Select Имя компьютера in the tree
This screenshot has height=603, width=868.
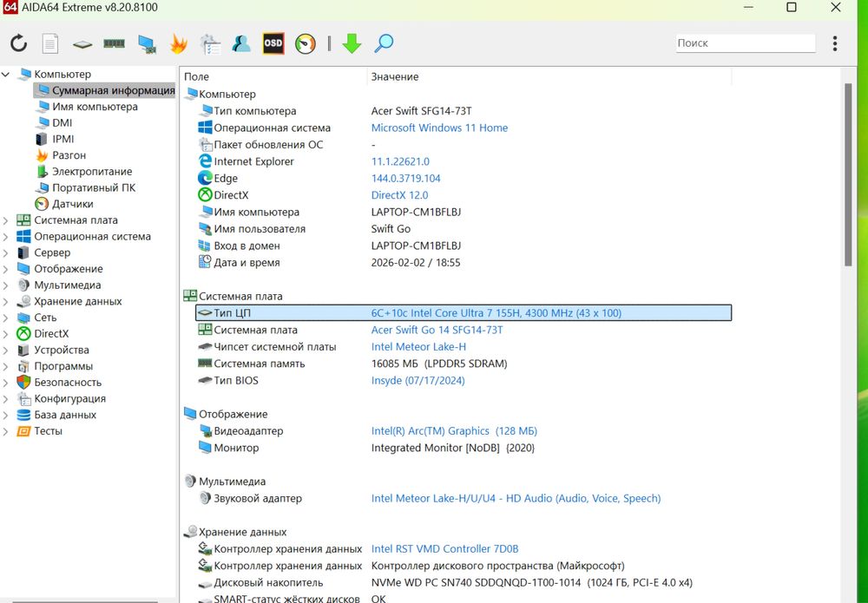(95, 107)
